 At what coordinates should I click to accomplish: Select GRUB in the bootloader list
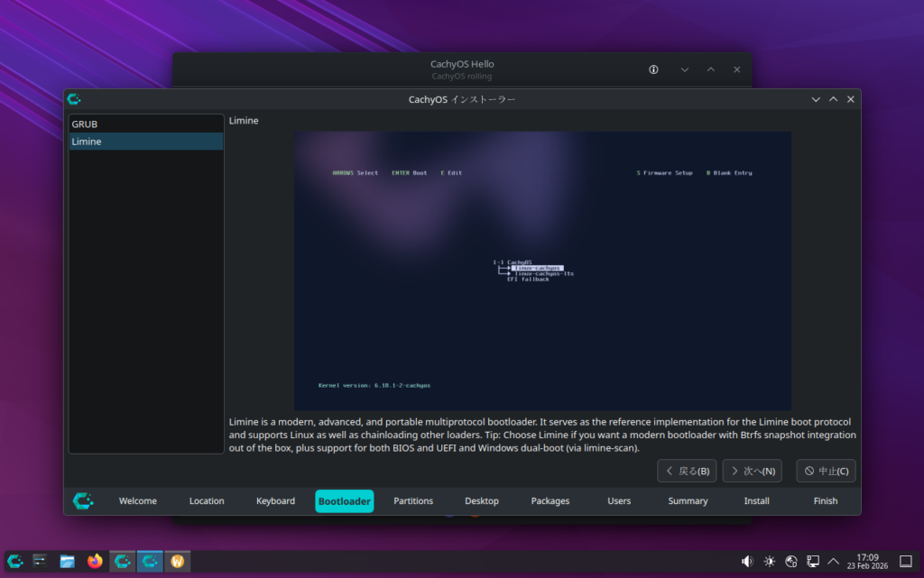(145, 124)
